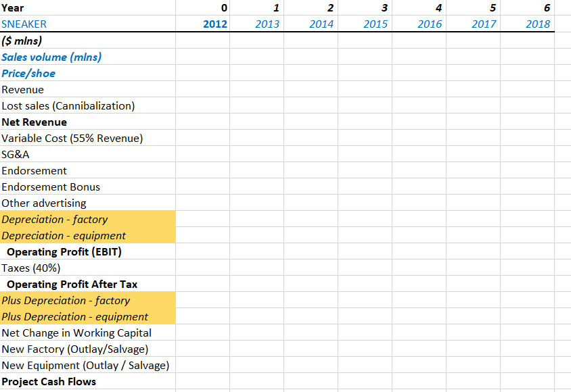Select the year index 6 cell

[527, 7]
